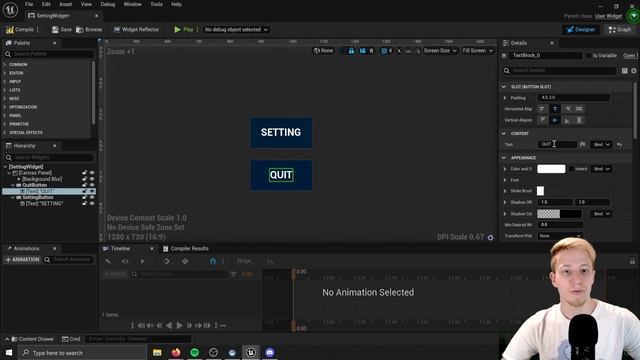Click the Compile toolbar button
This screenshot has width=640, height=360.
pos(20,29)
